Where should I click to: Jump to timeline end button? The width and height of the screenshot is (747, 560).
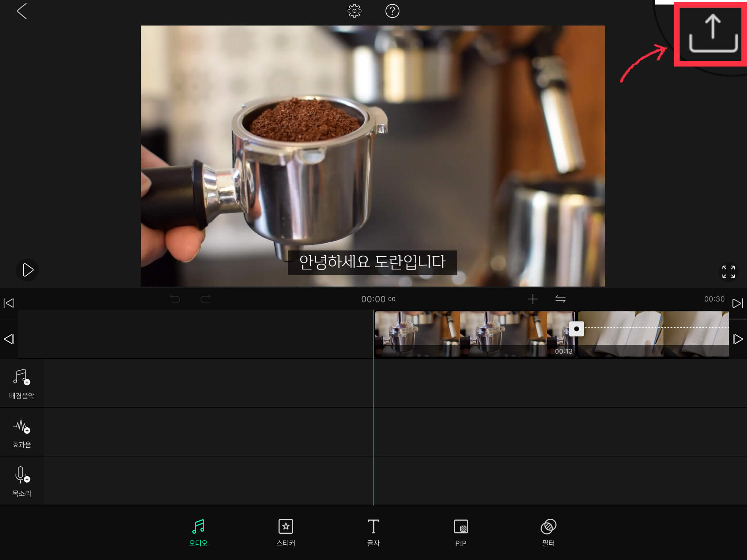coord(737,303)
